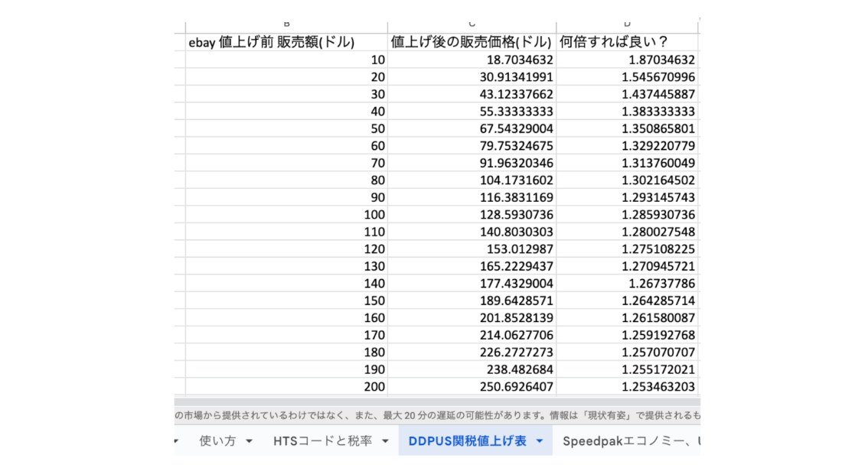Click the cell containing 250.6926407
Screen dimensions: 868x468
tap(472, 387)
